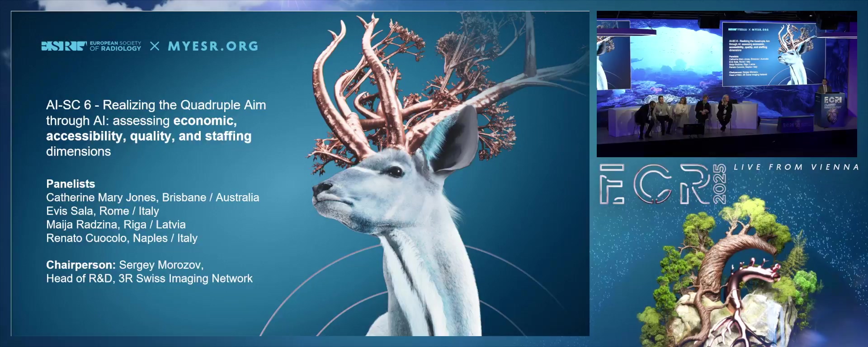Click panelist 'Catherine Mary Jones, Brisbane / Australia'
Screen dimensions: 868x347
point(153,197)
